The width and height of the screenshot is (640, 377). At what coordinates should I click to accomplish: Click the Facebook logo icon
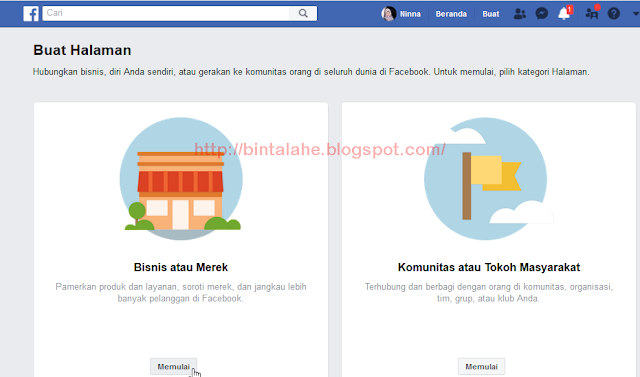pyautogui.click(x=31, y=13)
